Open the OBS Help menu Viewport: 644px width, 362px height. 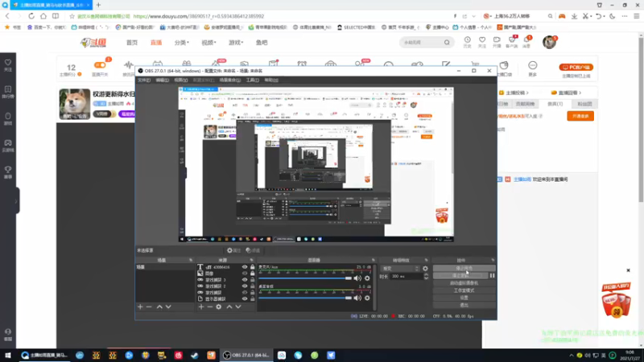pos(271,80)
